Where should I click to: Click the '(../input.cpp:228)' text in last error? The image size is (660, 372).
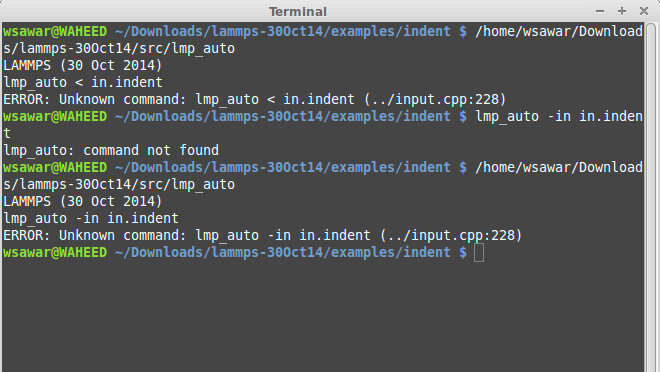(x=451, y=236)
